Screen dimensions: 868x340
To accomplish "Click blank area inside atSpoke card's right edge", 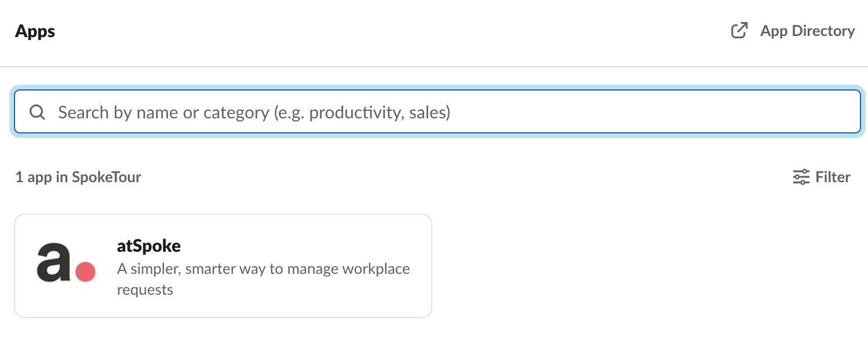I will (422, 266).
